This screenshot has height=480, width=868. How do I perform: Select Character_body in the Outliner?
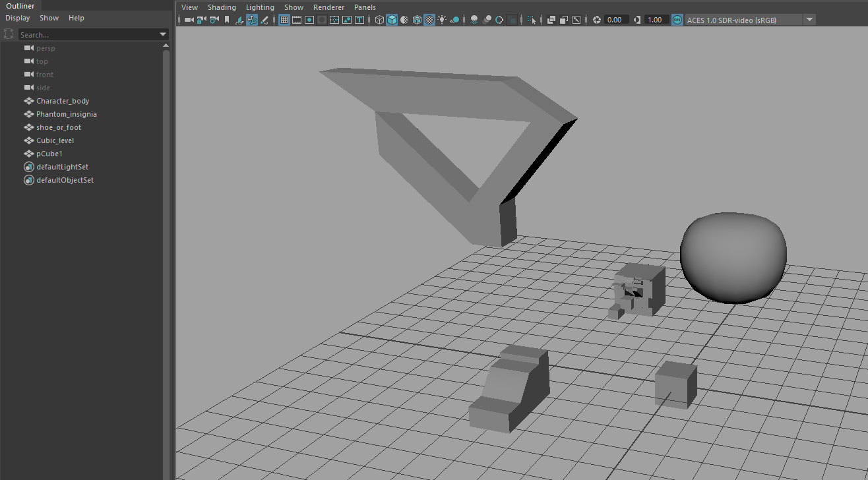click(63, 101)
